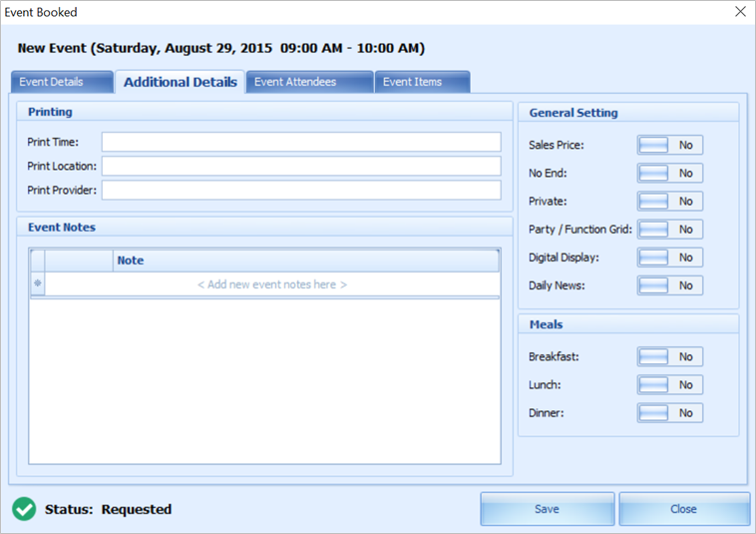The image size is (756, 534).
Task: Turn on the Dinner meal switch
Action: coord(669,413)
